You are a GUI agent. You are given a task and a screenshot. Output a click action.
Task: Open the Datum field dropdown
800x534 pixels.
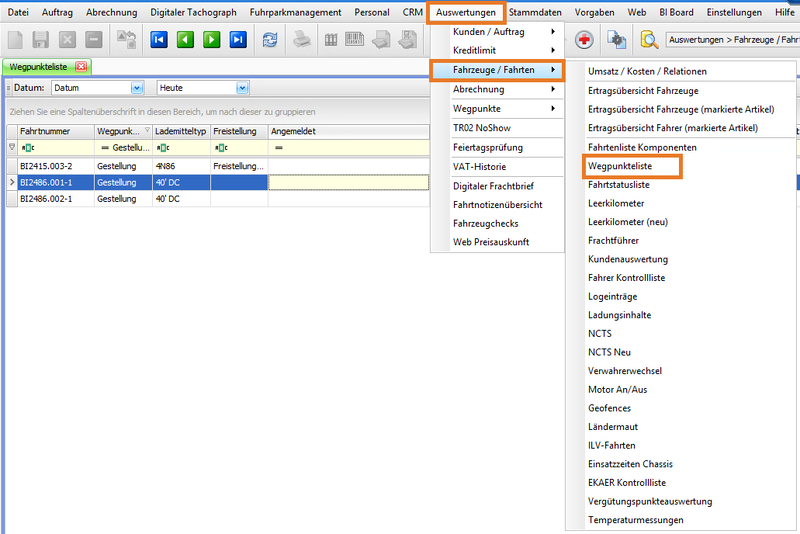click(137, 88)
